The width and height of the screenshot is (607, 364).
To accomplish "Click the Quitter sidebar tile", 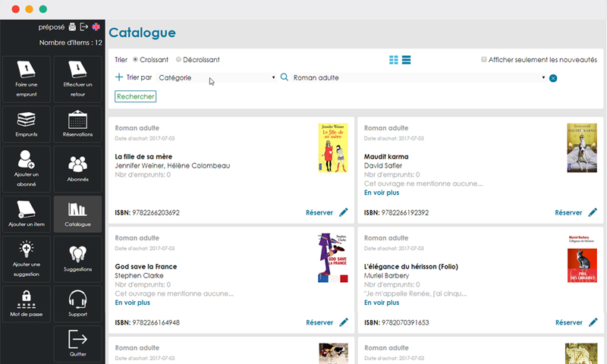I will (78, 344).
